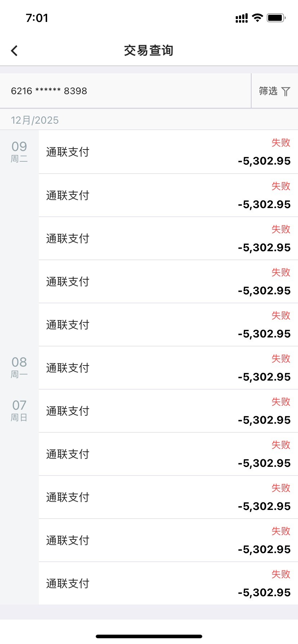Tap the card number 6216 ****** 8398
The height and width of the screenshot is (644, 298).
(x=49, y=91)
